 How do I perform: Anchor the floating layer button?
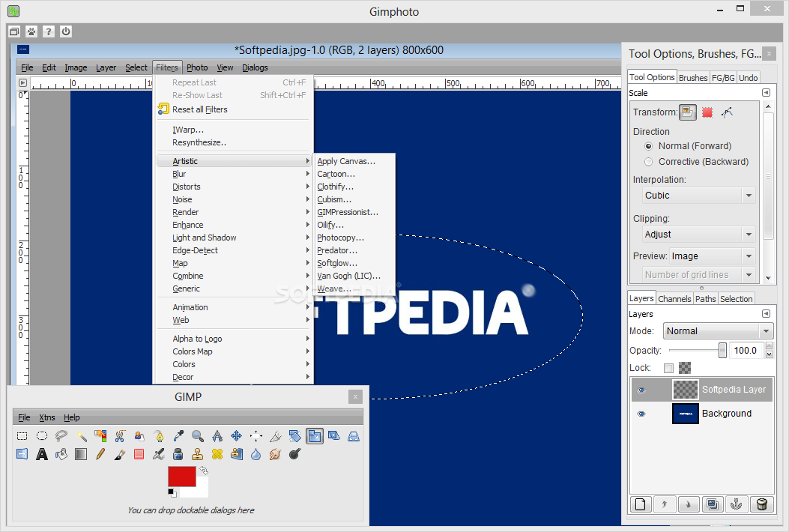pyautogui.click(x=736, y=504)
